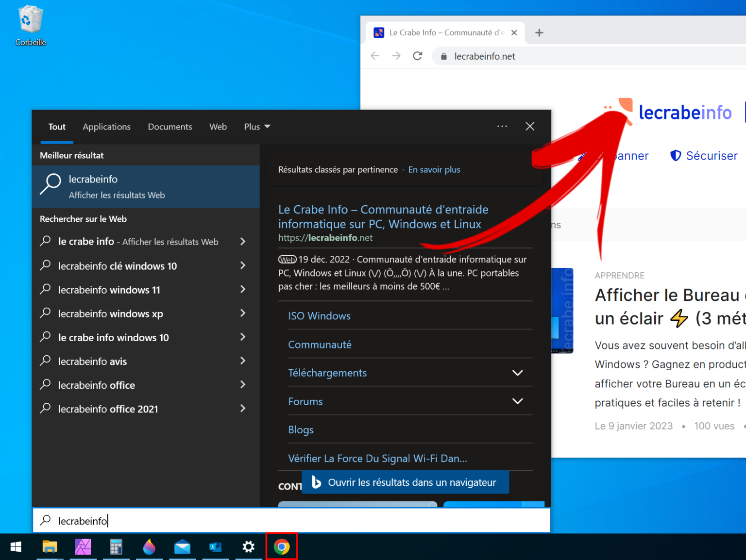Viewport: 746px width, 560px height.
Task: Switch to the Applications tab
Action: point(106,127)
